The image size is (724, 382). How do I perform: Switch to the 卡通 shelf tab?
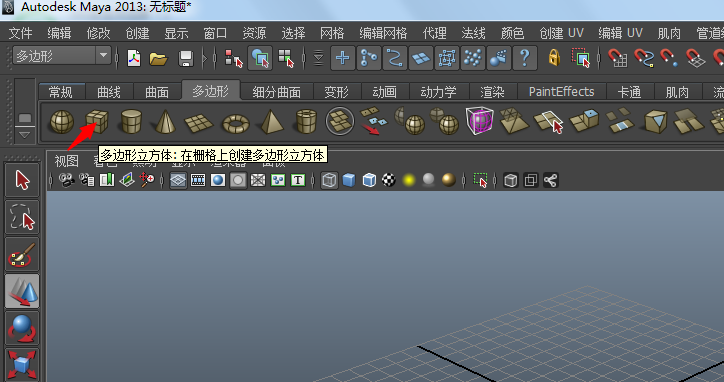coord(629,92)
